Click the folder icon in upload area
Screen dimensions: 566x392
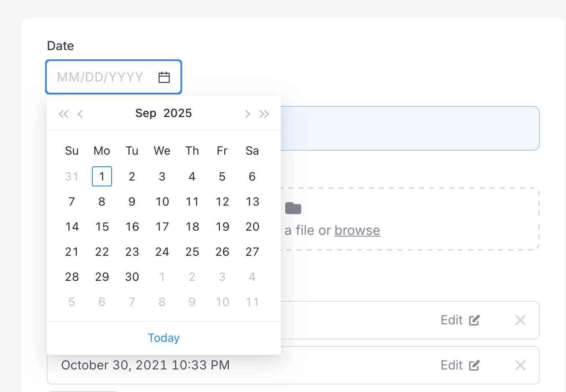tap(293, 208)
